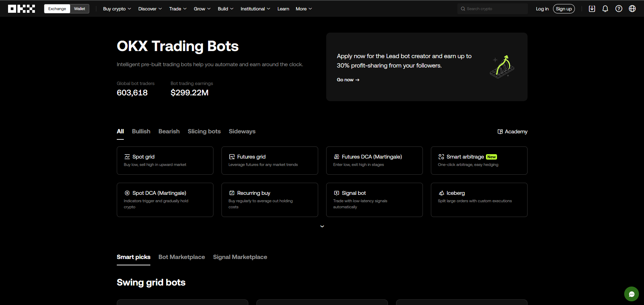Click the Lead bot creator banner text

tap(404, 61)
